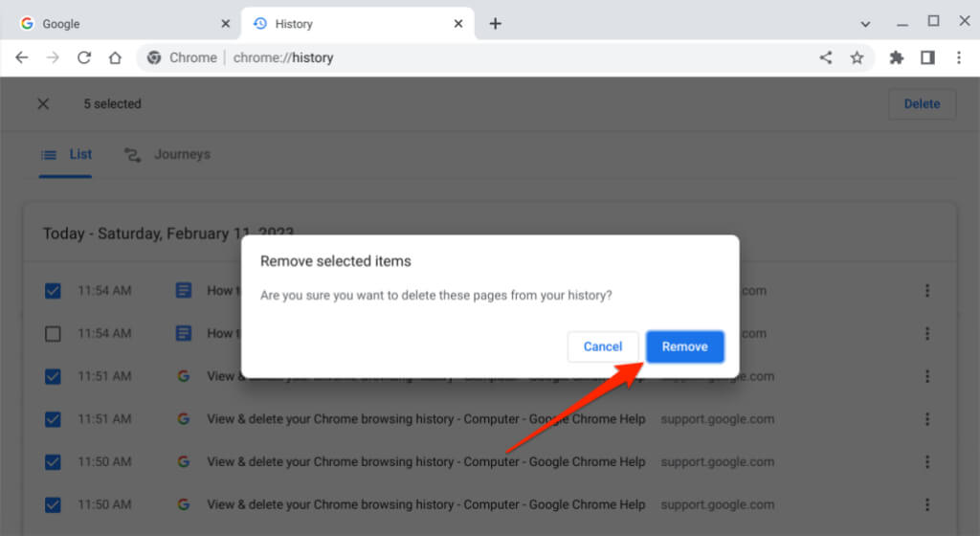
Task: Open the Chrome three-dot menu
Action: pyautogui.click(x=959, y=57)
